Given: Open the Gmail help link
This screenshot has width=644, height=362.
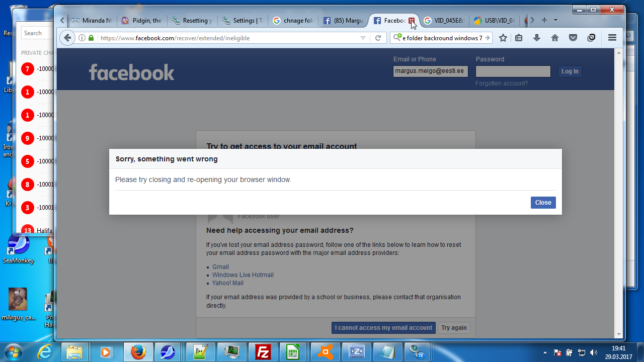Looking at the screenshot, I should [x=220, y=267].
